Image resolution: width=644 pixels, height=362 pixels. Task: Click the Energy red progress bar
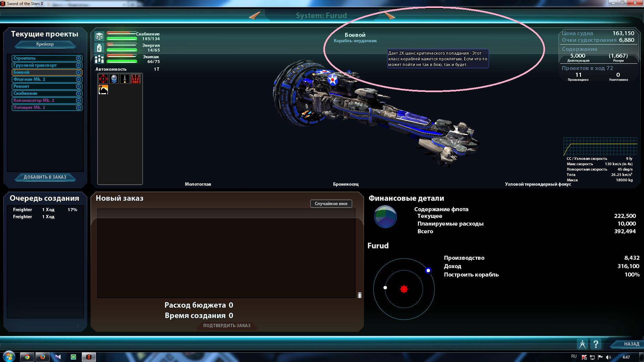121,45
